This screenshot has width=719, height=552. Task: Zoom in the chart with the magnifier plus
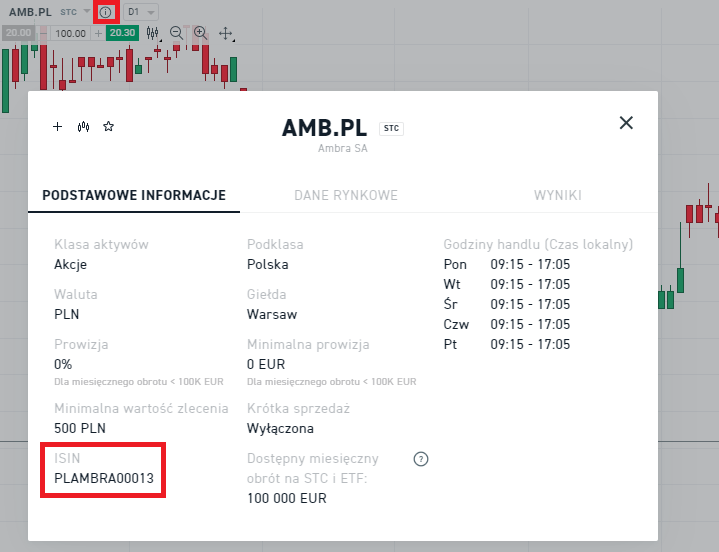click(201, 33)
